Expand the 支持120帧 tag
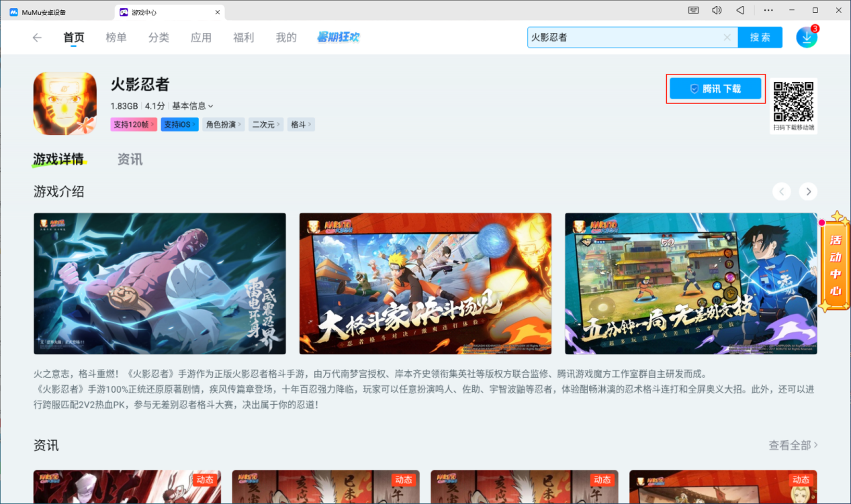The height and width of the screenshot is (504, 851). click(133, 124)
